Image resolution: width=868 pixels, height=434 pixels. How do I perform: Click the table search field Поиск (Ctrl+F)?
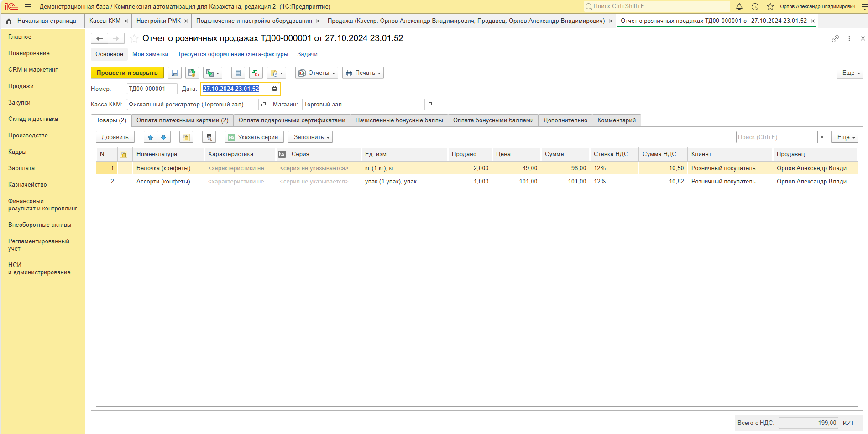click(x=776, y=137)
